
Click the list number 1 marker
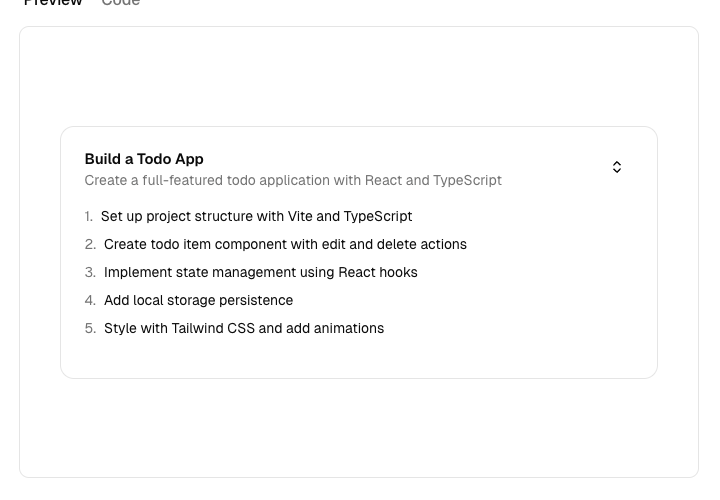[89, 216]
